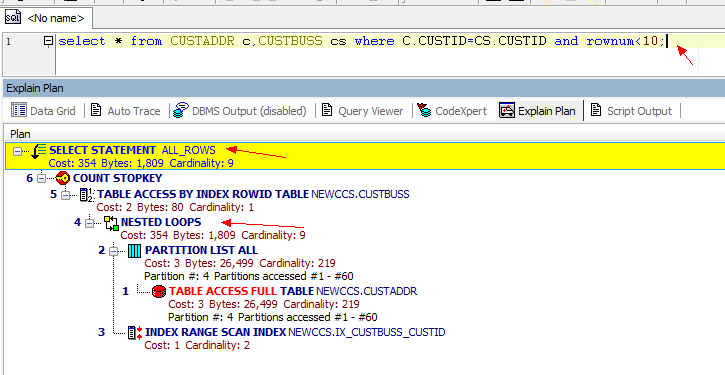This screenshot has height=375, width=725.
Task: Collapse the SELECT STATEMENT node
Action: pyautogui.click(x=18, y=151)
